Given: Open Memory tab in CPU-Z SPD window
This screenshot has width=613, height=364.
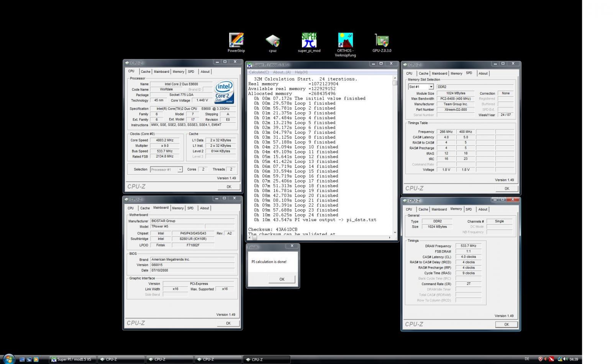Looking at the screenshot, I should 456,74.
